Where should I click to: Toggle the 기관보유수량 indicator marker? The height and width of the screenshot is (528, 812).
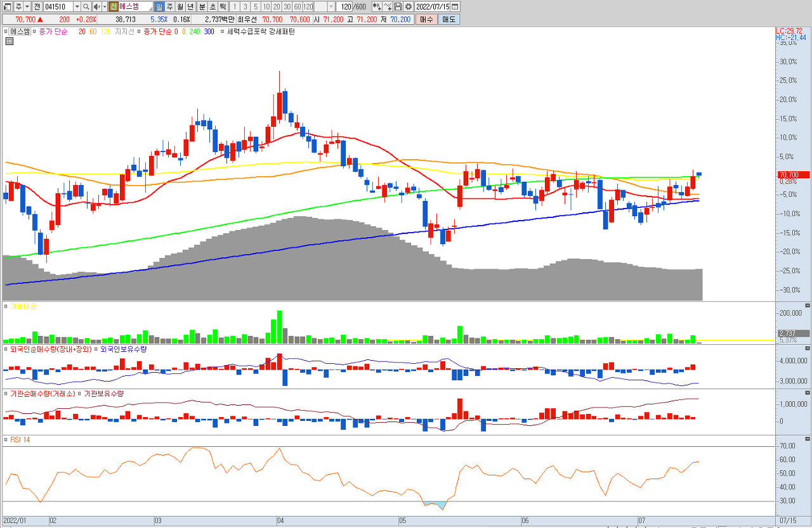(80, 394)
